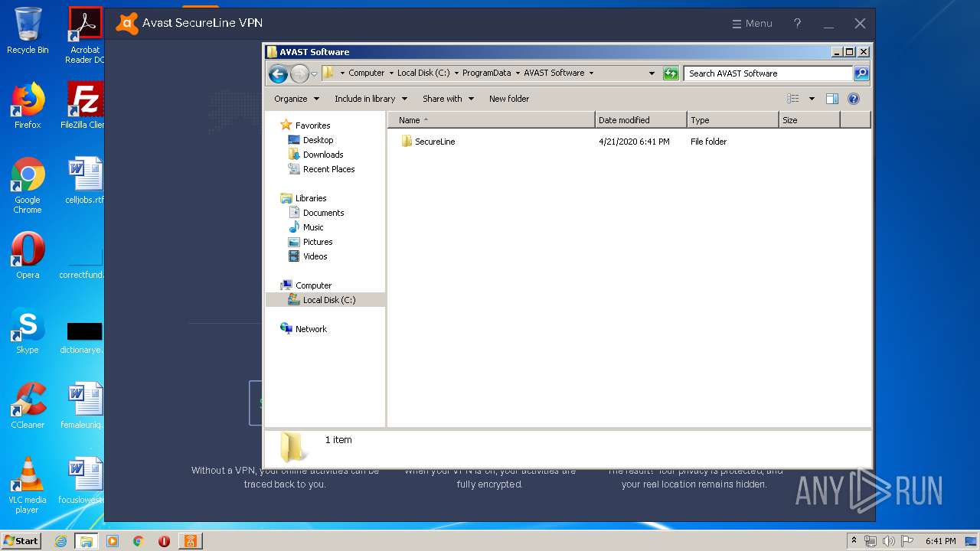Open Firefox desktop shortcut
980x551 pixels.
point(28,106)
